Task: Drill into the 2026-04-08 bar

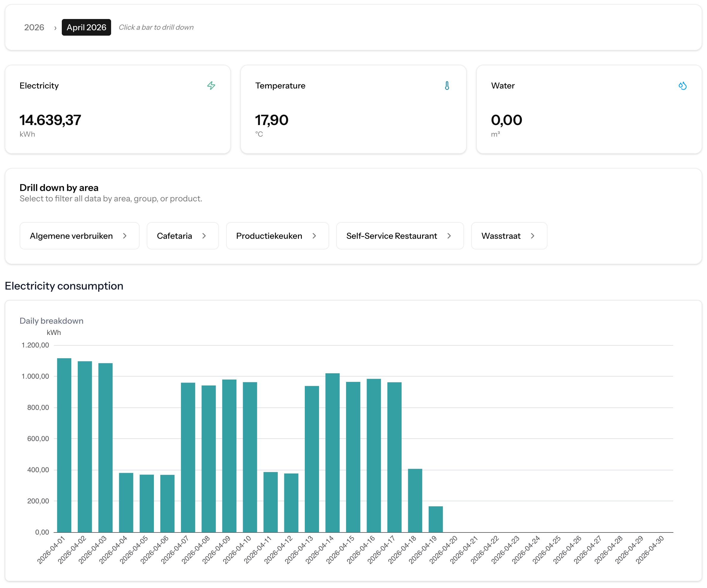Action: tap(209, 459)
